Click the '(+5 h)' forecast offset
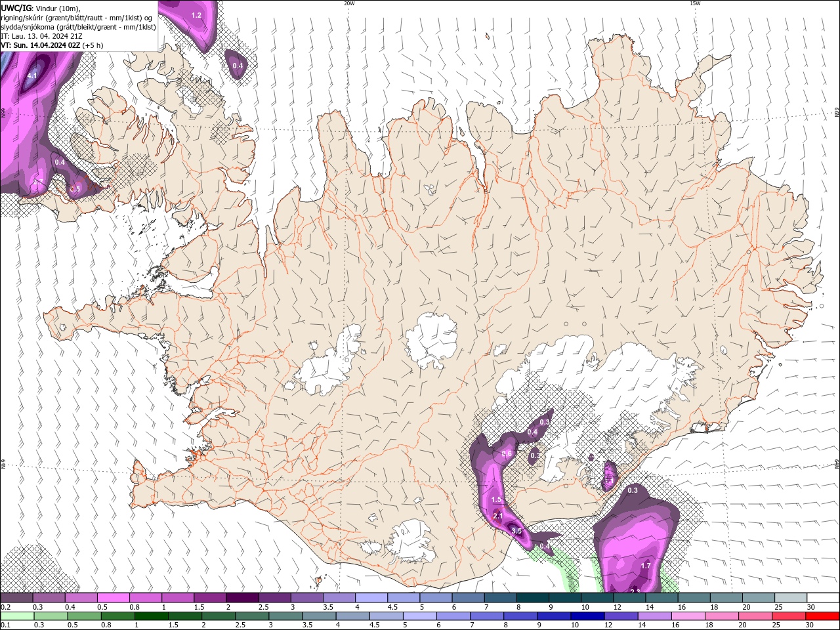The width and height of the screenshot is (840, 630). (x=93, y=45)
